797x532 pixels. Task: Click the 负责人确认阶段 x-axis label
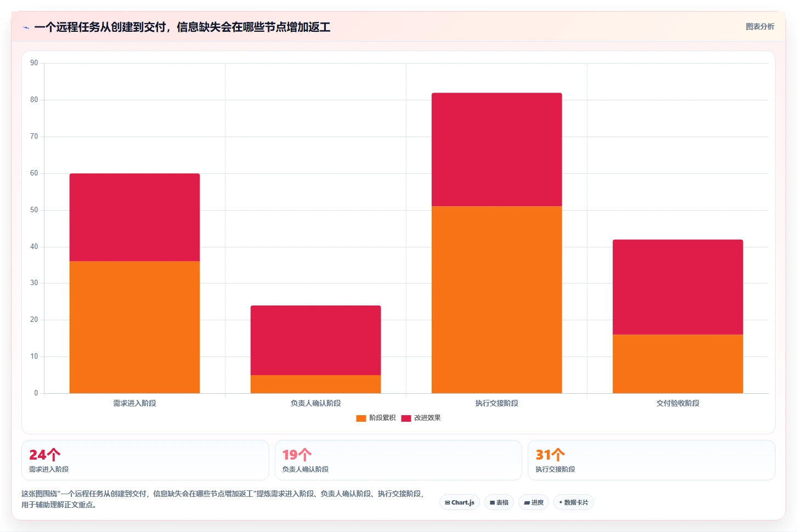315,403
